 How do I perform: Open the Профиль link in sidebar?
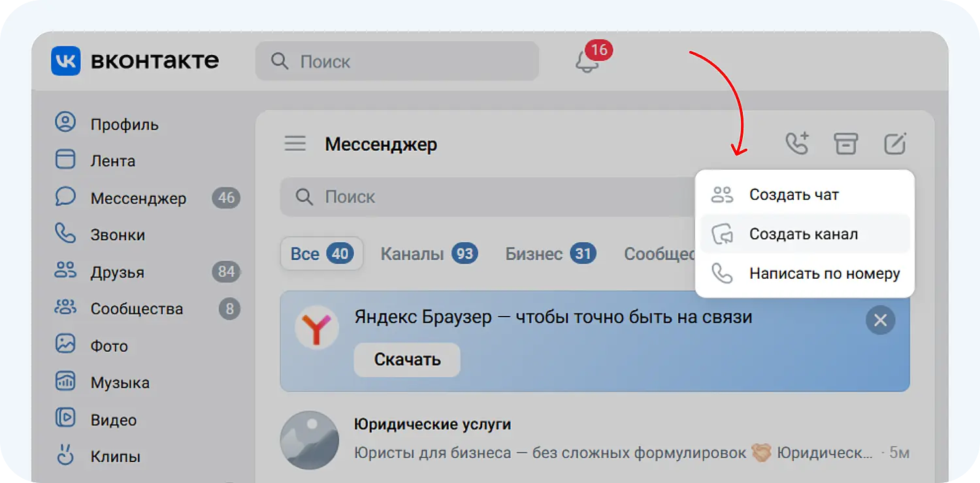[x=125, y=124]
